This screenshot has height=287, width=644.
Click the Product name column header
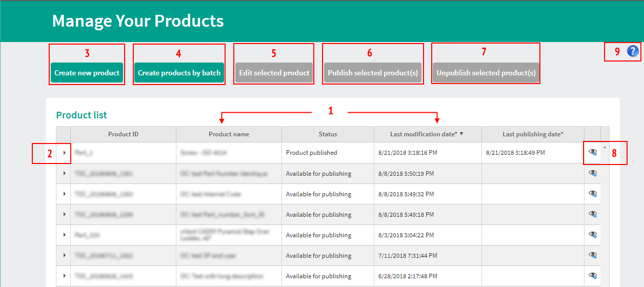pyautogui.click(x=229, y=134)
